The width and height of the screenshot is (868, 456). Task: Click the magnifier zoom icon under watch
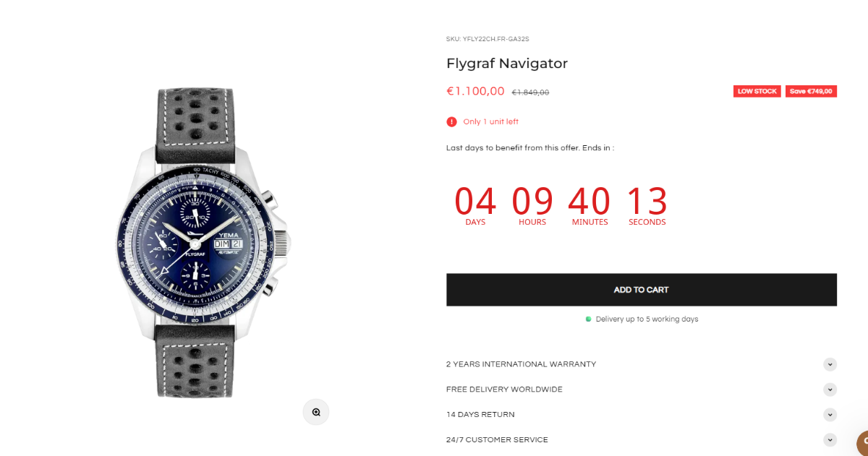click(x=316, y=412)
